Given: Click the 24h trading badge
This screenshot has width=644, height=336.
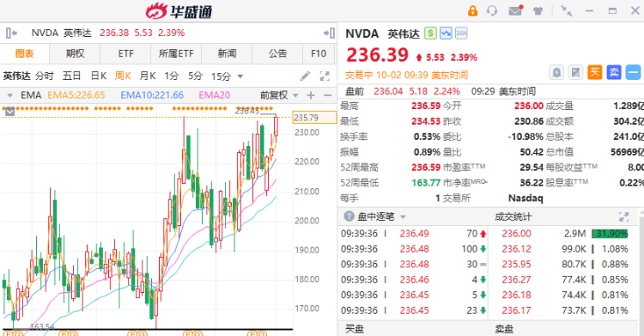Looking at the screenshot, I should (x=461, y=34).
